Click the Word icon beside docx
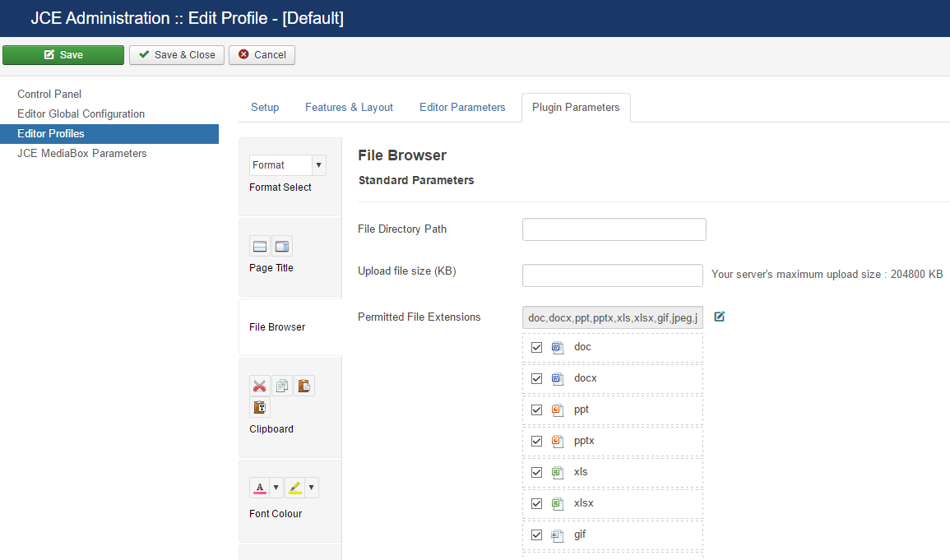This screenshot has width=950, height=560. click(x=558, y=379)
